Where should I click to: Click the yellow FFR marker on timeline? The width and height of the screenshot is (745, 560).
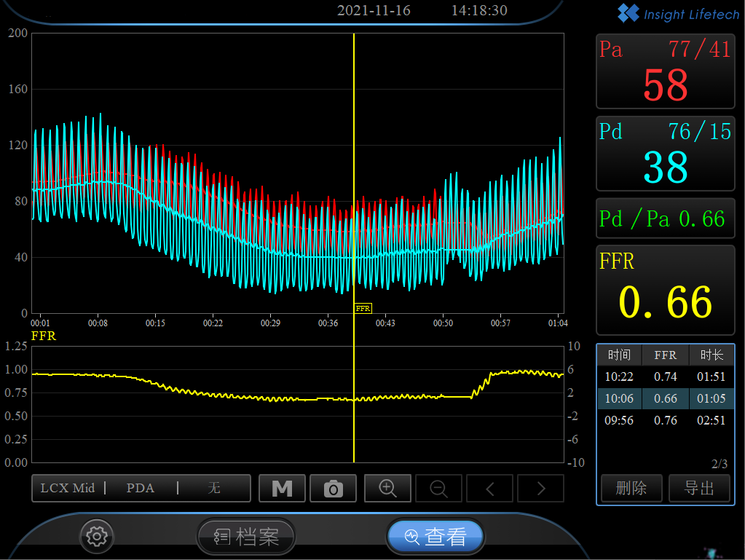(363, 309)
